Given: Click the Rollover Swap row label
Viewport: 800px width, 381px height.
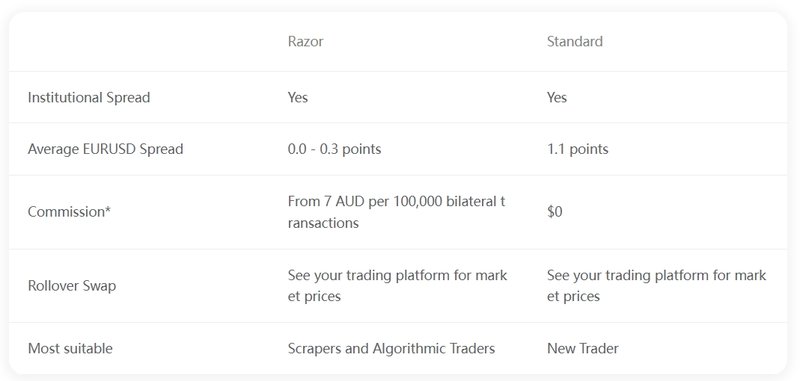Looking at the screenshot, I should click(72, 286).
